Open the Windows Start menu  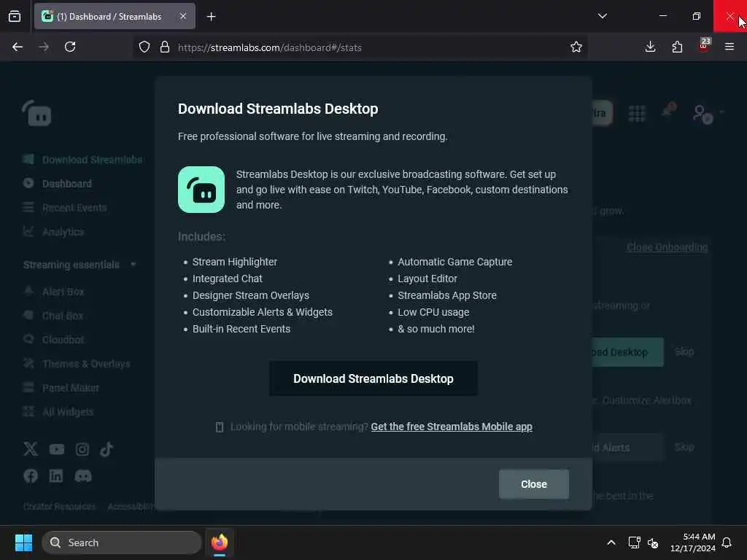point(23,542)
